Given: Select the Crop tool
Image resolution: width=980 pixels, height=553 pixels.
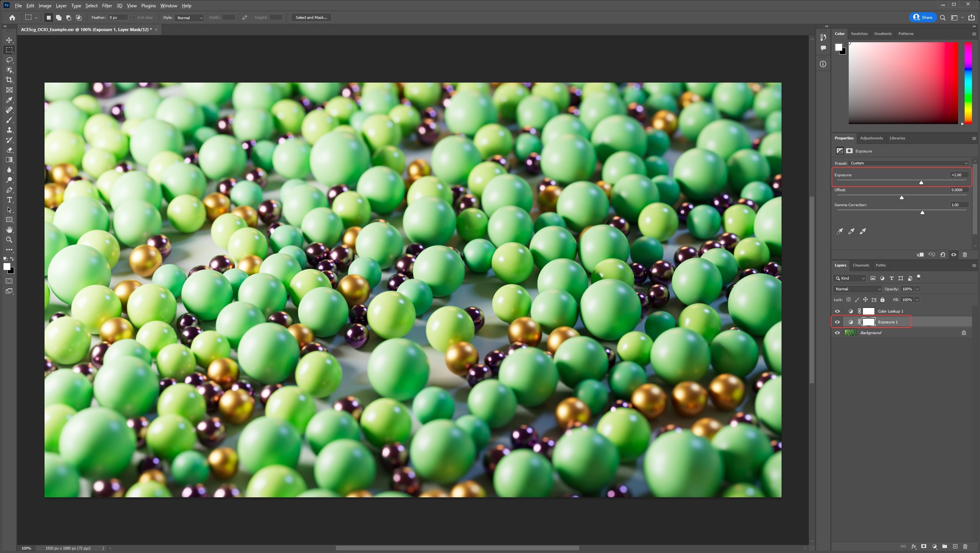Looking at the screenshot, I should click(9, 80).
